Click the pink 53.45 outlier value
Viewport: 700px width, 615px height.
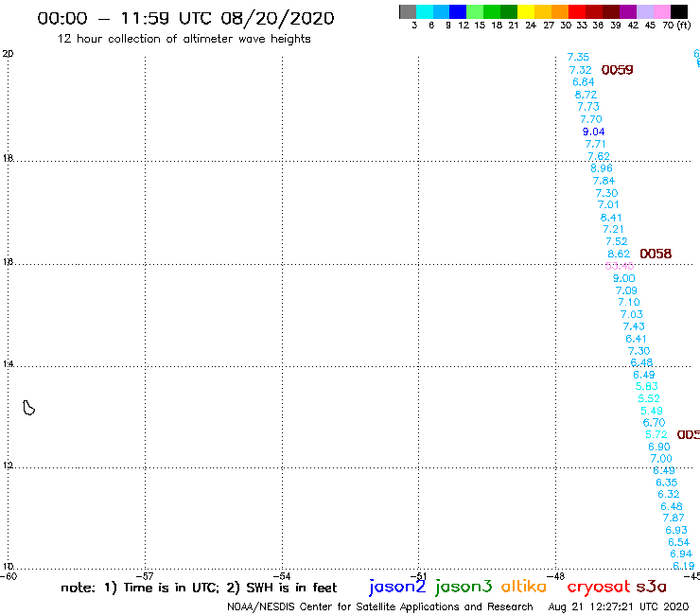(x=620, y=266)
